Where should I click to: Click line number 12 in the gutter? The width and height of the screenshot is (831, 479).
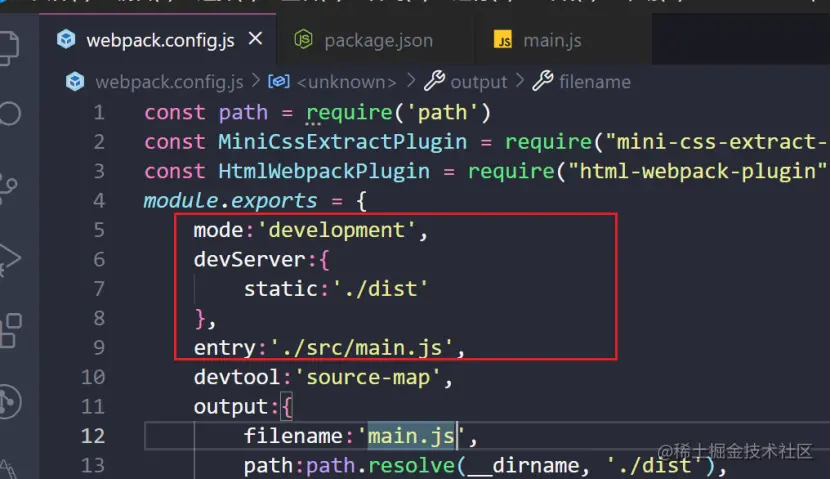coord(93,436)
